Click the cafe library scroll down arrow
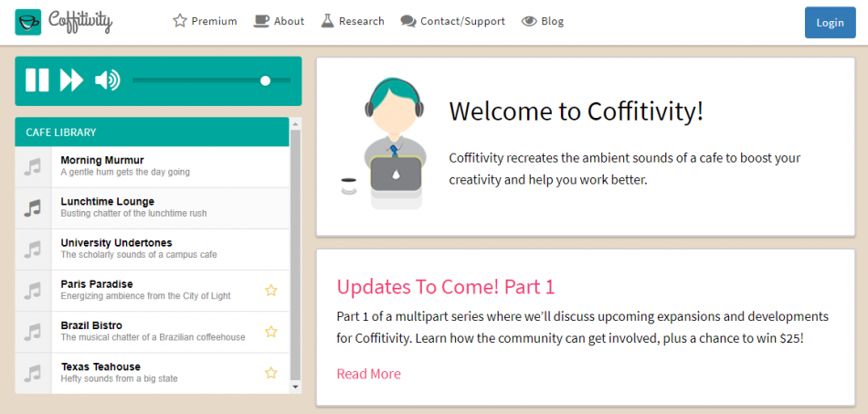This screenshot has height=414, width=868. tap(295, 387)
